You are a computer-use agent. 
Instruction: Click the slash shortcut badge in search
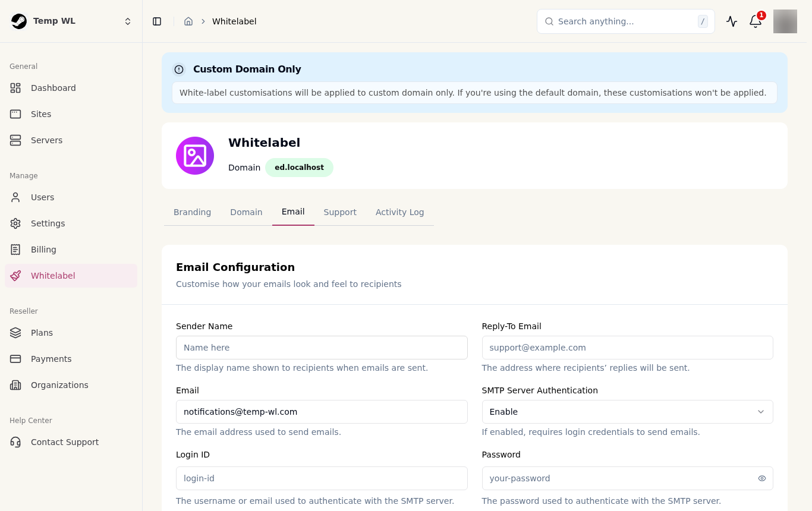pyautogui.click(x=703, y=21)
